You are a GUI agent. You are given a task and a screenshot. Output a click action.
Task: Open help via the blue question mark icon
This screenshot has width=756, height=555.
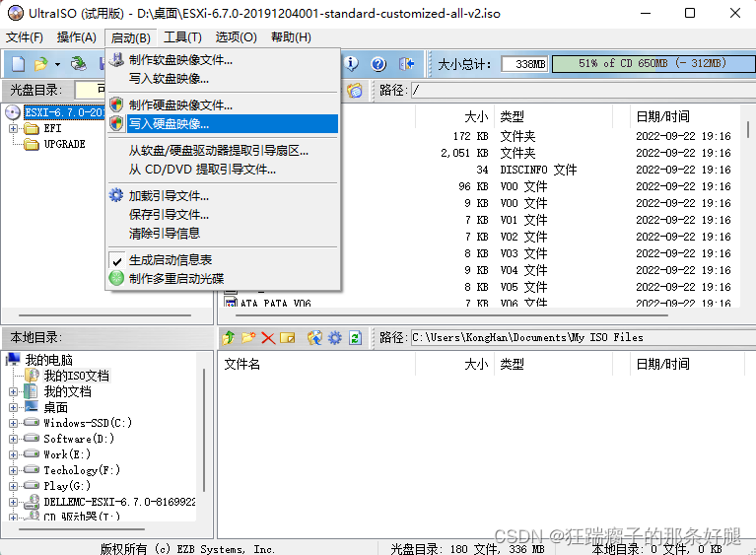click(x=378, y=64)
